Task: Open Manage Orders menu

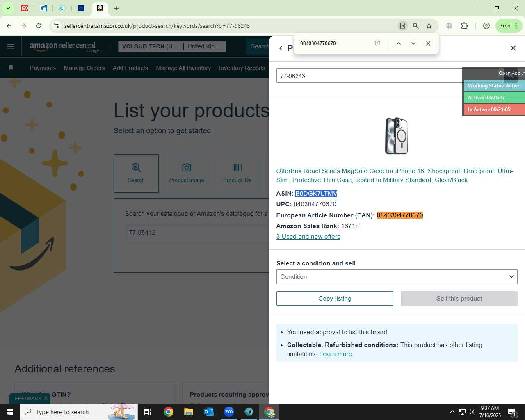Action: (x=84, y=68)
